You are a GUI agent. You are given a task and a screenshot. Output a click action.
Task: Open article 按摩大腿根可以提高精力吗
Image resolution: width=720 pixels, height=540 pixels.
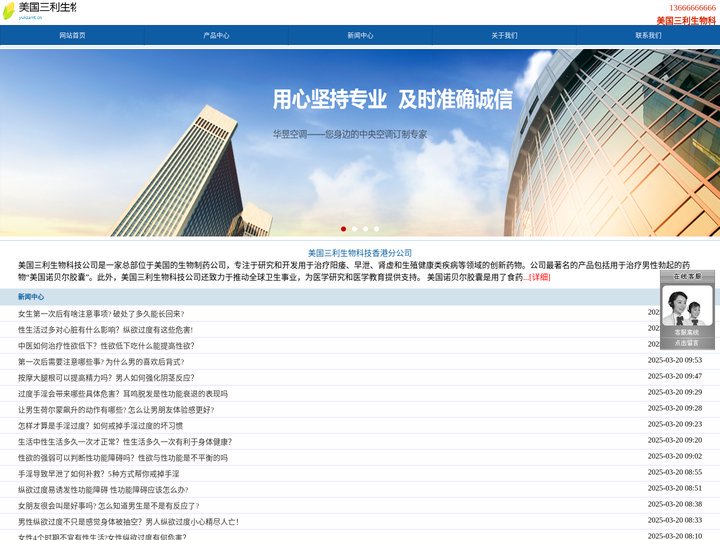(x=106, y=378)
